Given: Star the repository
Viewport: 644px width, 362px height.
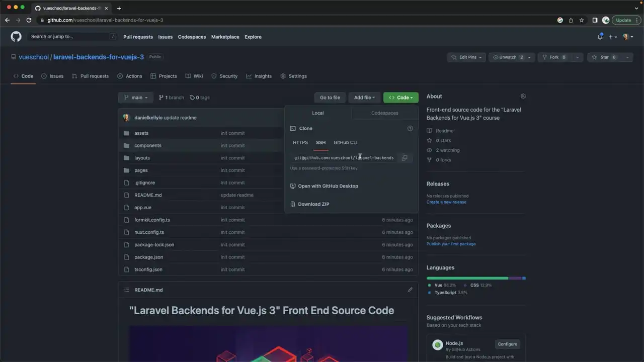Looking at the screenshot, I should [604, 57].
